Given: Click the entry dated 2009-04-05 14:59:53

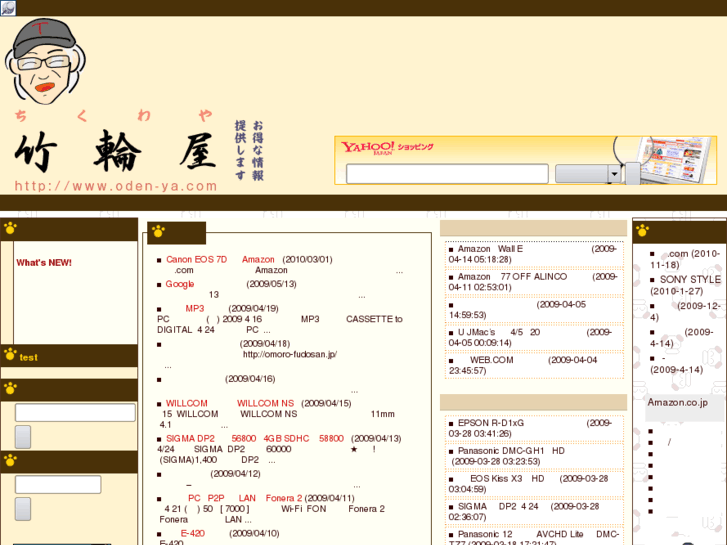Looking at the screenshot, I should (534, 310).
